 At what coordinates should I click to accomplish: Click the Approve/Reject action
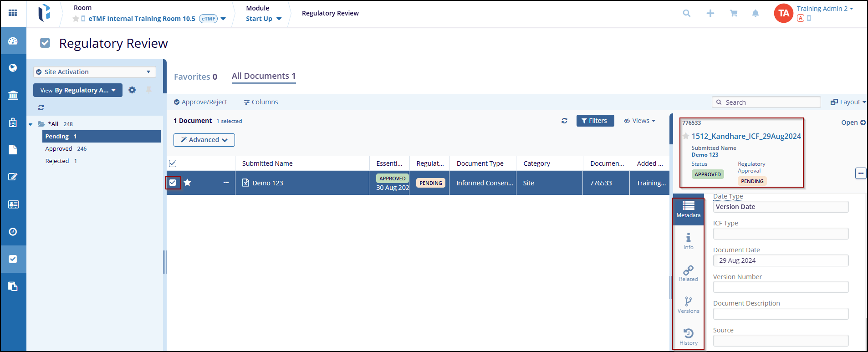(200, 102)
